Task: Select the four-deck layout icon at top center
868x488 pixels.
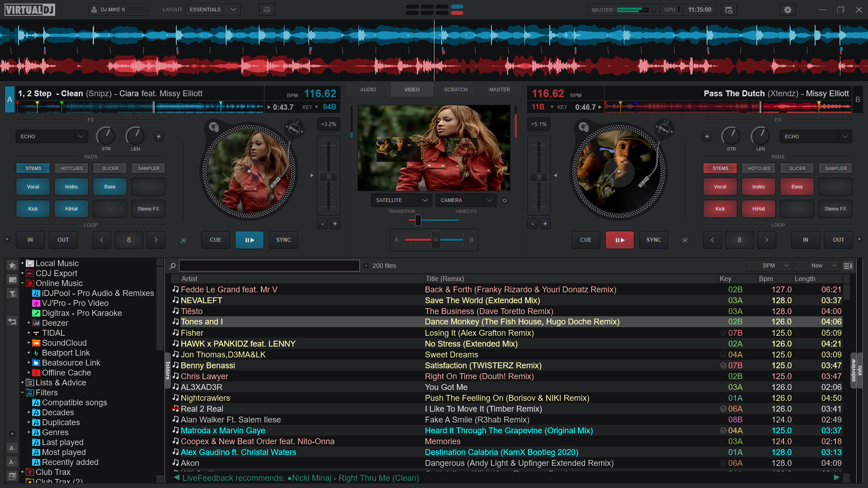Action: [456, 9]
